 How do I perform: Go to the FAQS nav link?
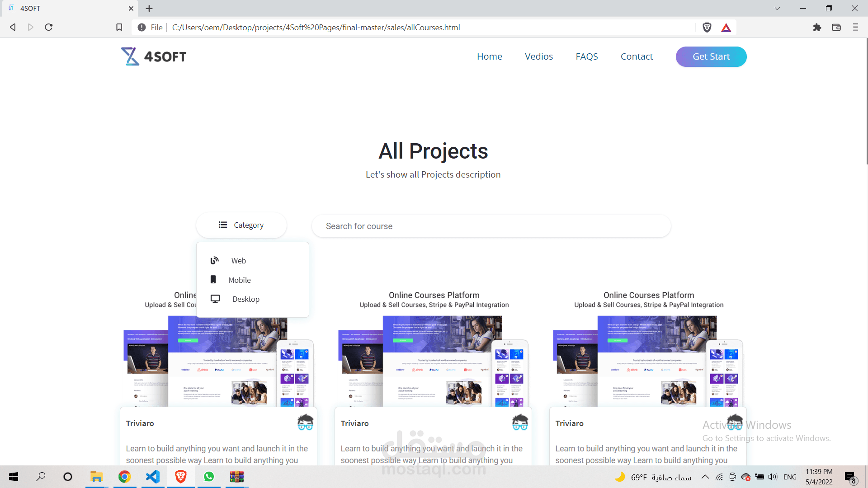(586, 56)
